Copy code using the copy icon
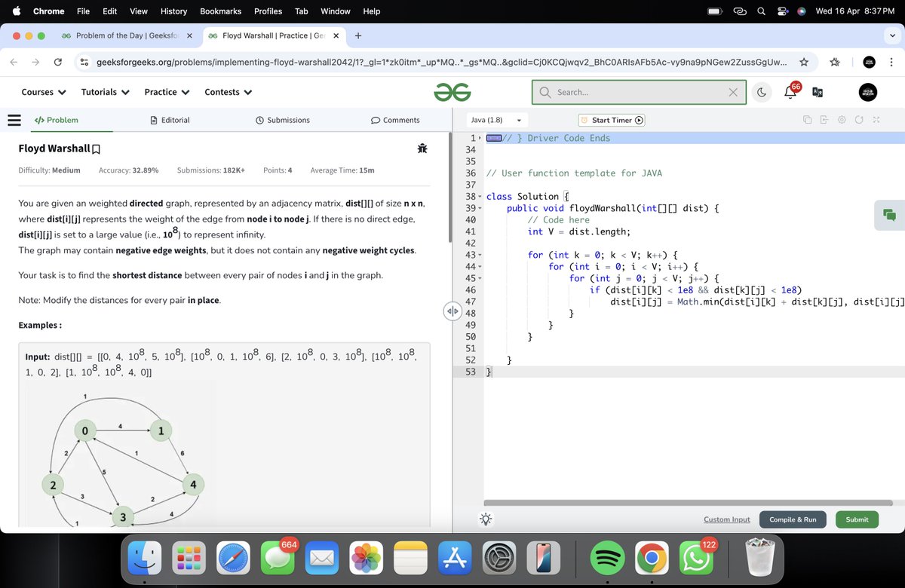 click(807, 120)
